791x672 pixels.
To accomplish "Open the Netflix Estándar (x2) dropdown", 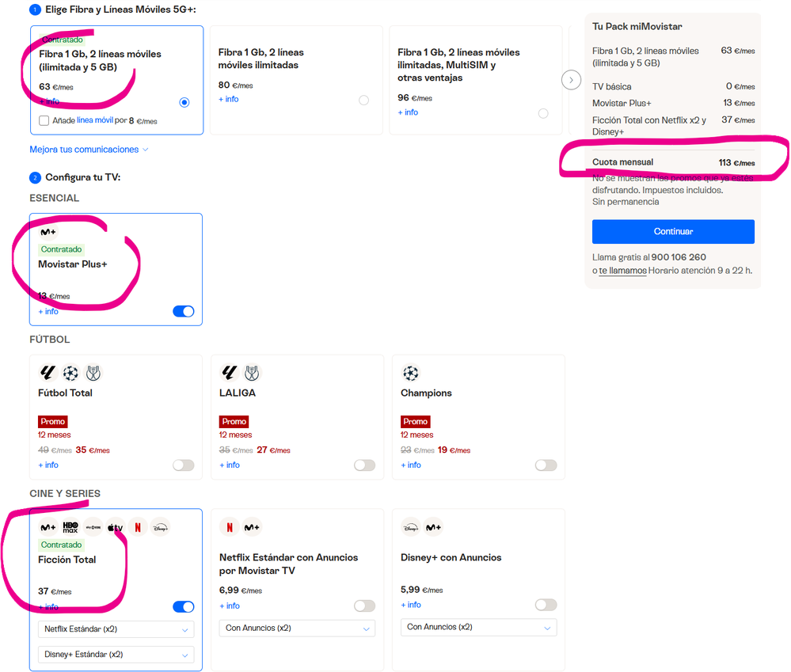I will (116, 629).
